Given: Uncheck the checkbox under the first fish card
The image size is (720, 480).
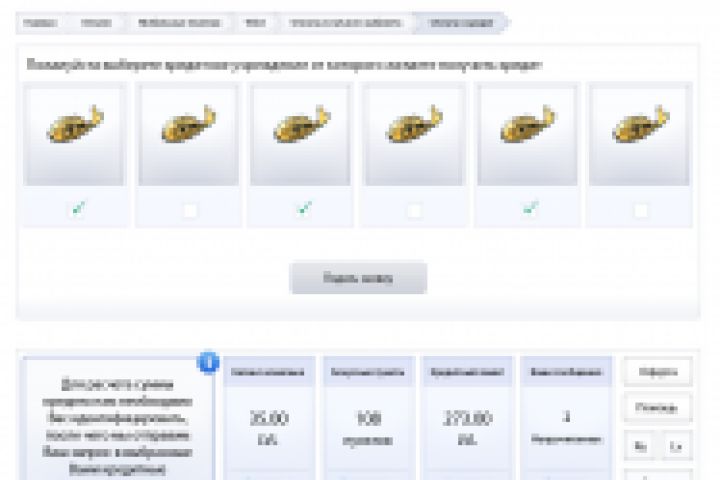Looking at the screenshot, I should [x=78, y=209].
